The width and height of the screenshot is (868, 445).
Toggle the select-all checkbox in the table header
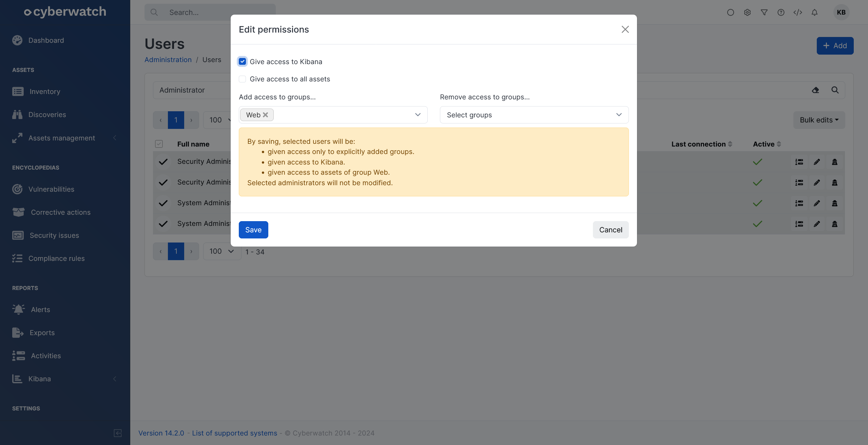coord(159,144)
